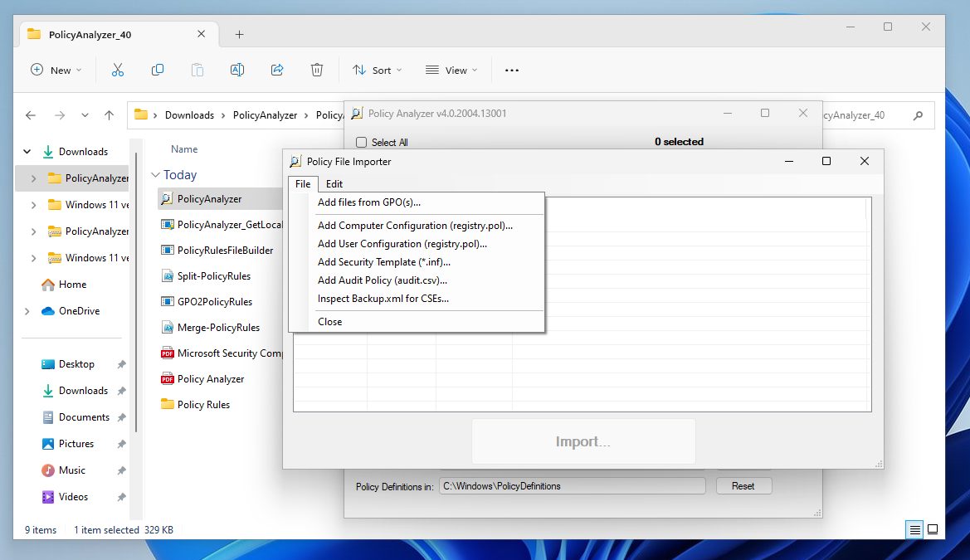Screen dimensions: 970x560
Task: Expand the first Windows 11 folder node
Action: (33, 205)
